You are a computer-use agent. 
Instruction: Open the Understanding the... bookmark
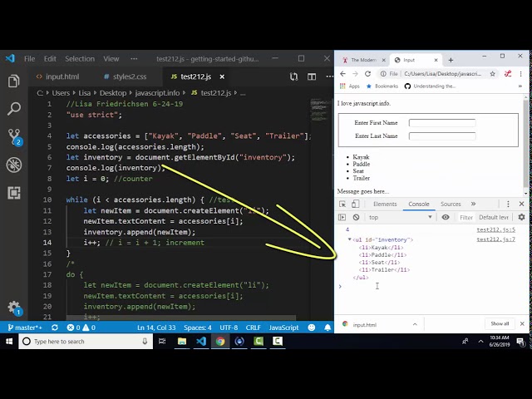pos(431,86)
